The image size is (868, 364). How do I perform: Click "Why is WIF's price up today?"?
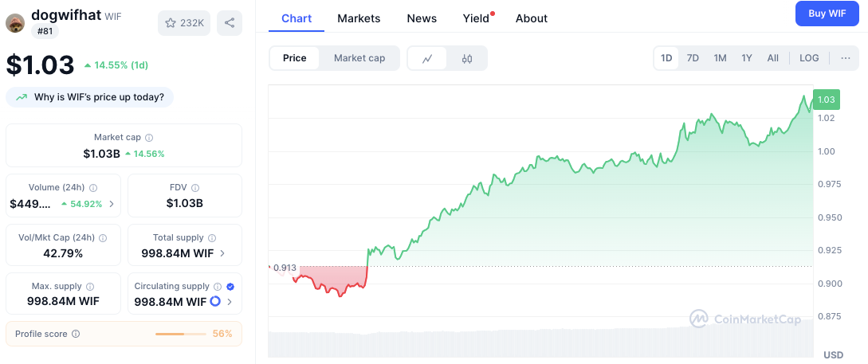click(x=90, y=97)
